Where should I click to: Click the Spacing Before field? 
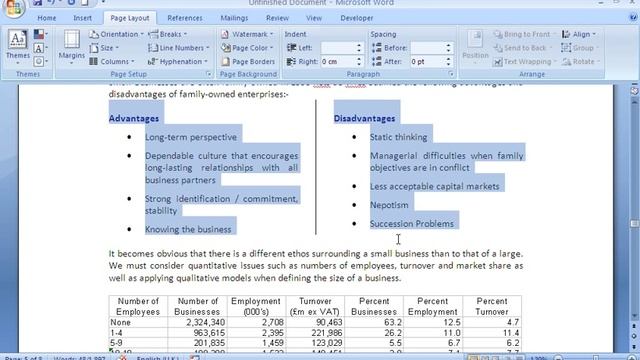[x=427, y=48]
